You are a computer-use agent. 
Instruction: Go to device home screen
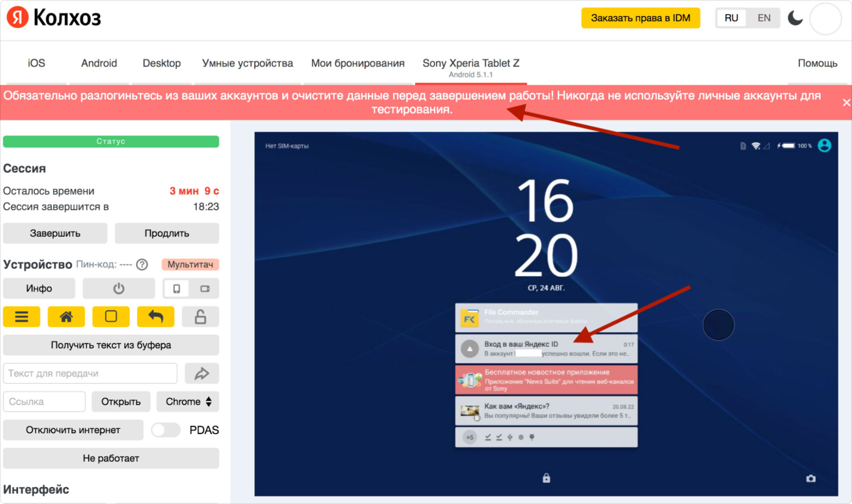[66, 317]
